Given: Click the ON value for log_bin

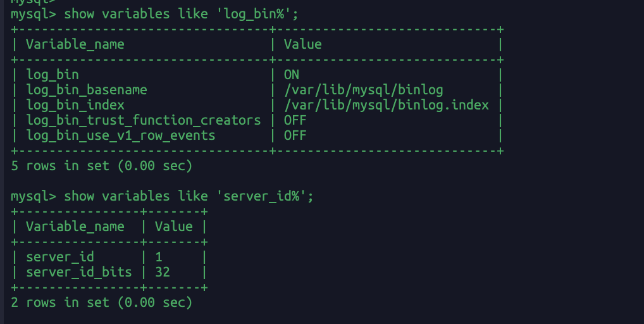Looking at the screenshot, I should pos(292,75).
